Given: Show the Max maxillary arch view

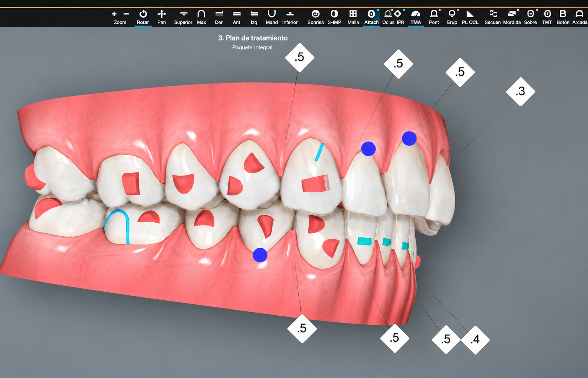Looking at the screenshot, I should pyautogui.click(x=201, y=17).
